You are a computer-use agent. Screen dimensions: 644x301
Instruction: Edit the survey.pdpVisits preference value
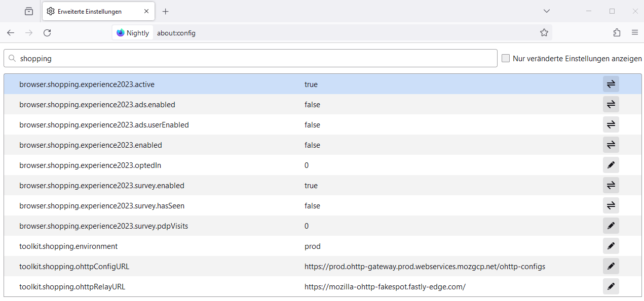pyautogui.click(x=611, y=226)
